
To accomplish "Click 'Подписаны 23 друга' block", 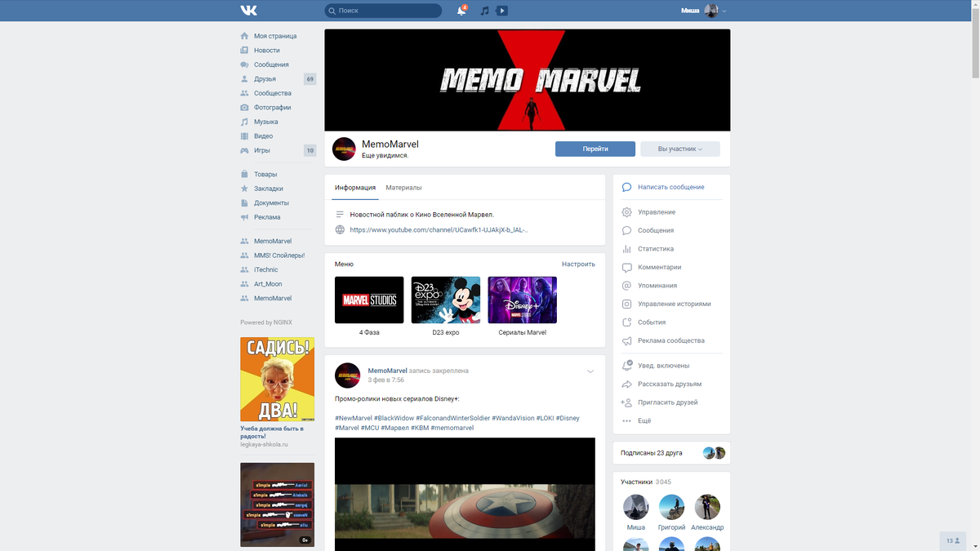I will click(x=671, y=453).
